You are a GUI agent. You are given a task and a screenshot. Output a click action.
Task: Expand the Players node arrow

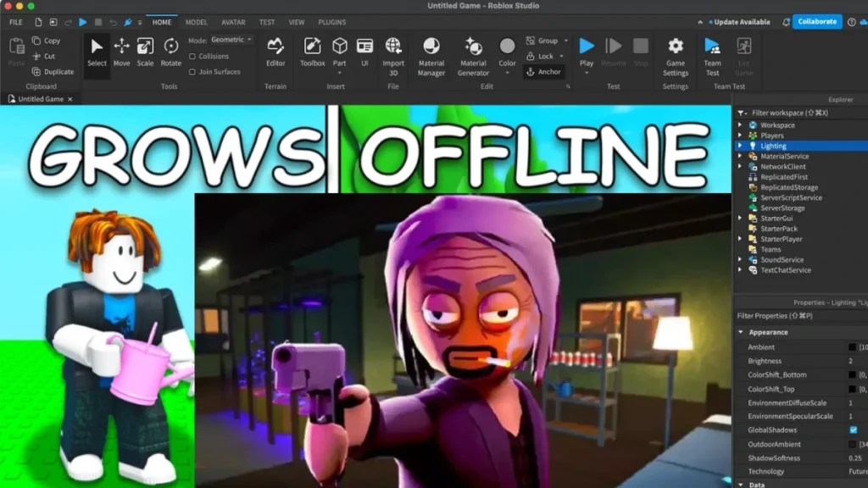click(740, 136)
